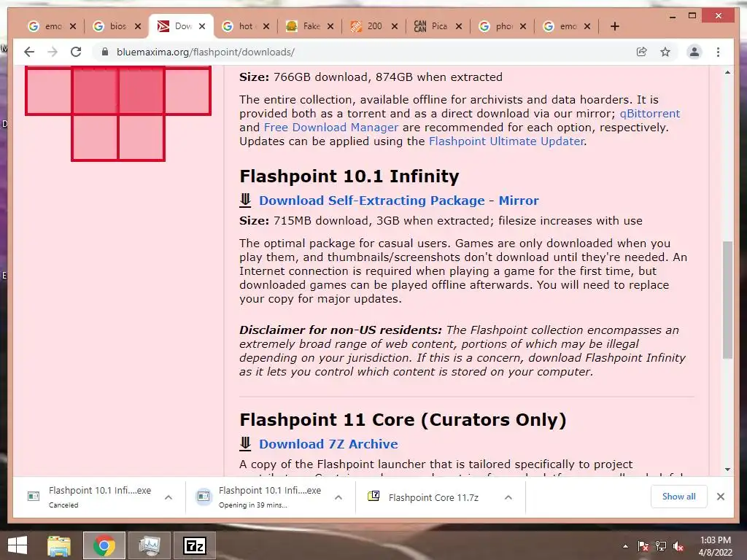
Task: Click the padlock site info icon
Action: (105, 52)
